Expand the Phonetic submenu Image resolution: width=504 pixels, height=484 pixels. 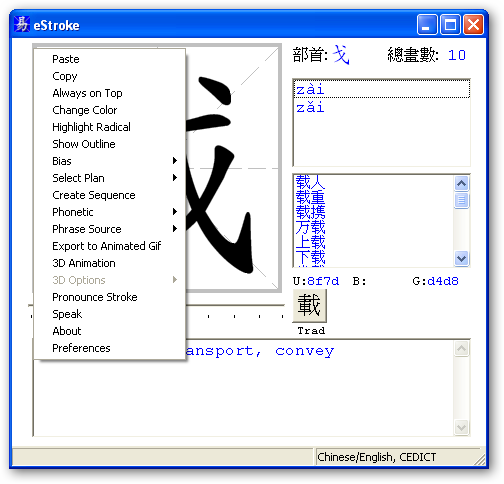coord(110,212)
